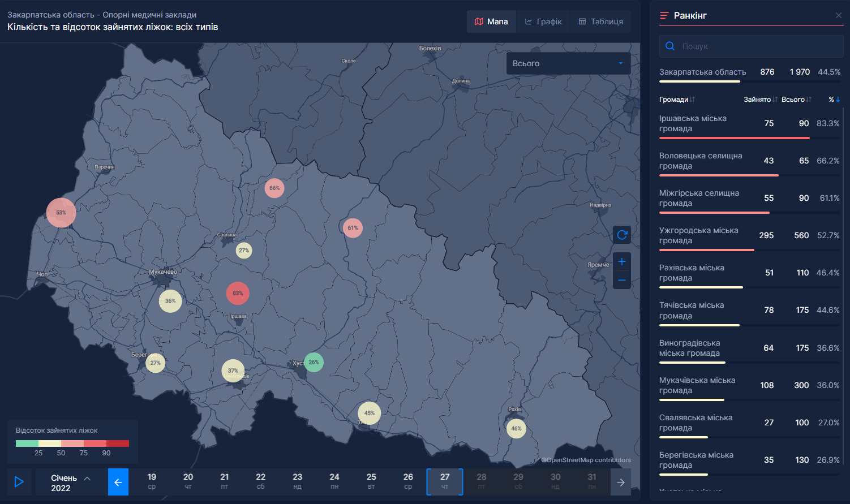This screenshot has height=504, width=850.
Task: Go to previous dates with left arrow
Action: (118, 482)
